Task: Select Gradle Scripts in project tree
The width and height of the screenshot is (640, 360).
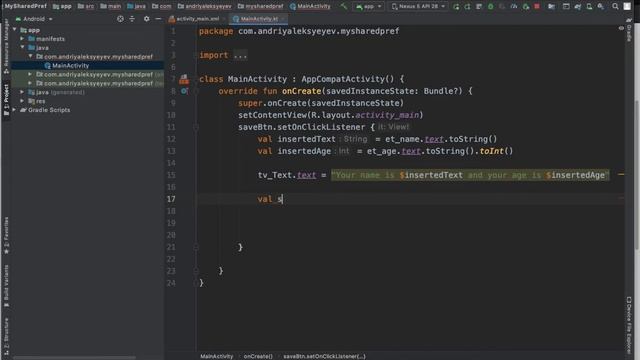Action: point(87,110)
